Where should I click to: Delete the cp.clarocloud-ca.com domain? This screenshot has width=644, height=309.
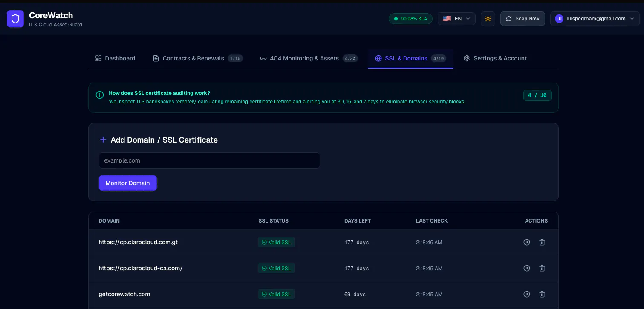pos(542,268)
